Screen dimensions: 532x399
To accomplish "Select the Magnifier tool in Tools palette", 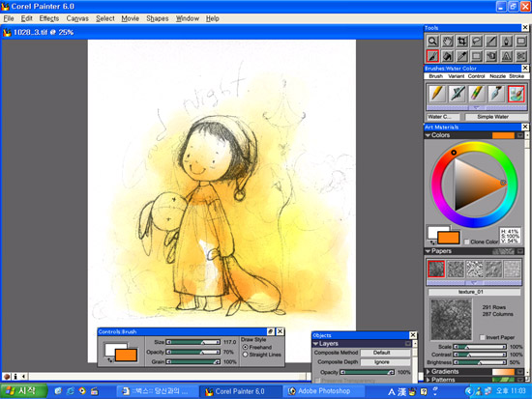I will [x=432, y=42].
